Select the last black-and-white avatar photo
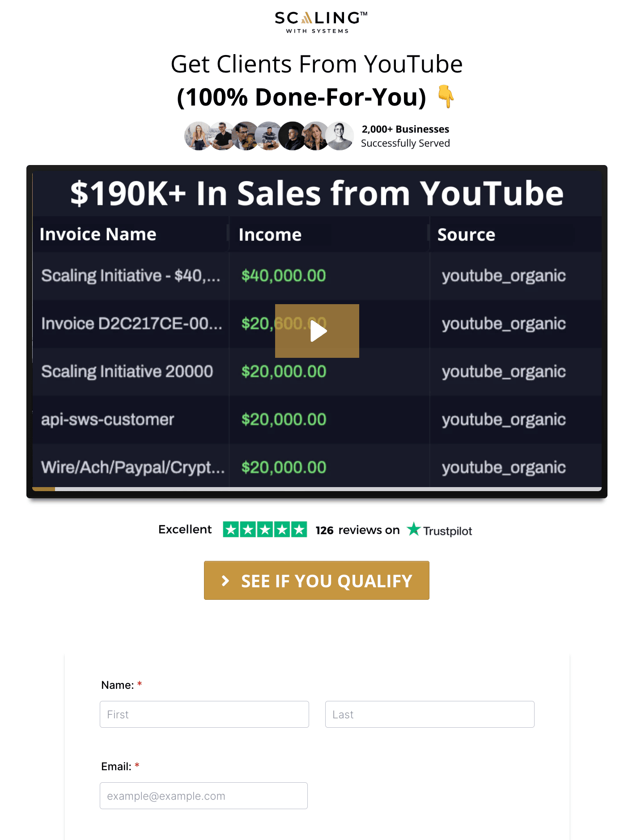The image size is (637, 840). click(340, 136)
